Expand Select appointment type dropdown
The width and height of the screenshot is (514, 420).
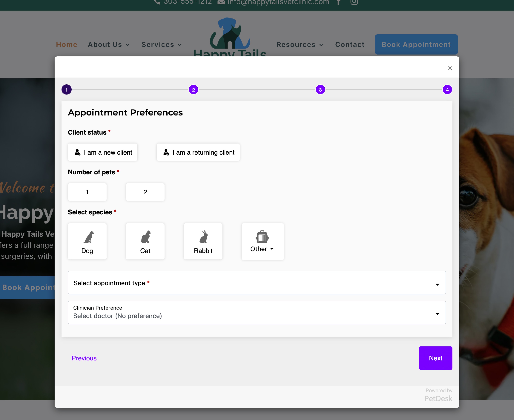(x=257, y=283)
